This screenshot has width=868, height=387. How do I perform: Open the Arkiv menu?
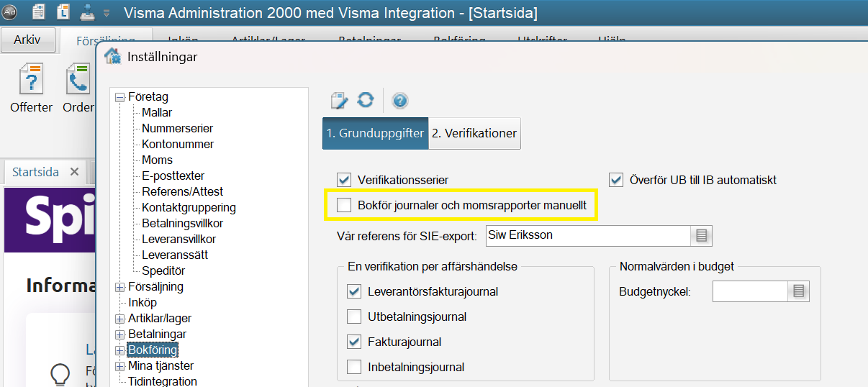[x=27, y=40]
